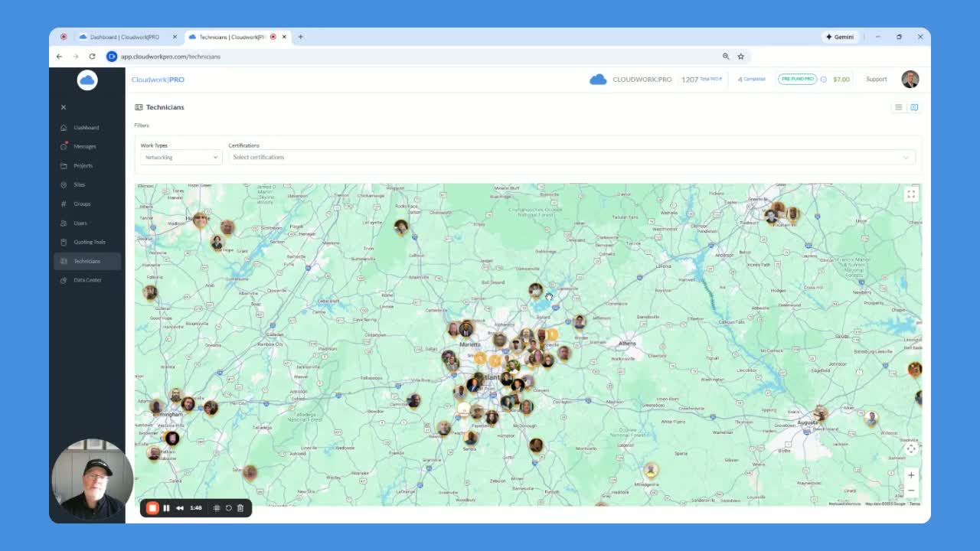980x551 pixels.
Task: Click the presenter webcam bubble
Action: pos(91,479)
